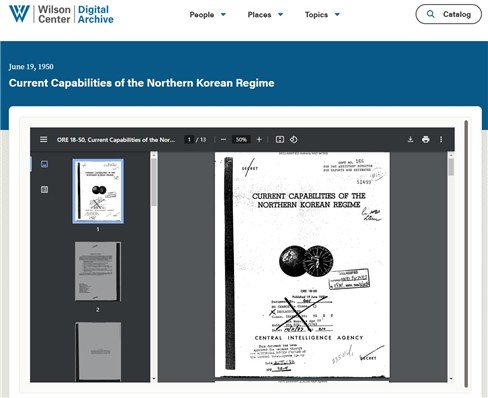Select the page 1 thumbnail
Viewport: 488px width, 398px height.
(98, 191)
